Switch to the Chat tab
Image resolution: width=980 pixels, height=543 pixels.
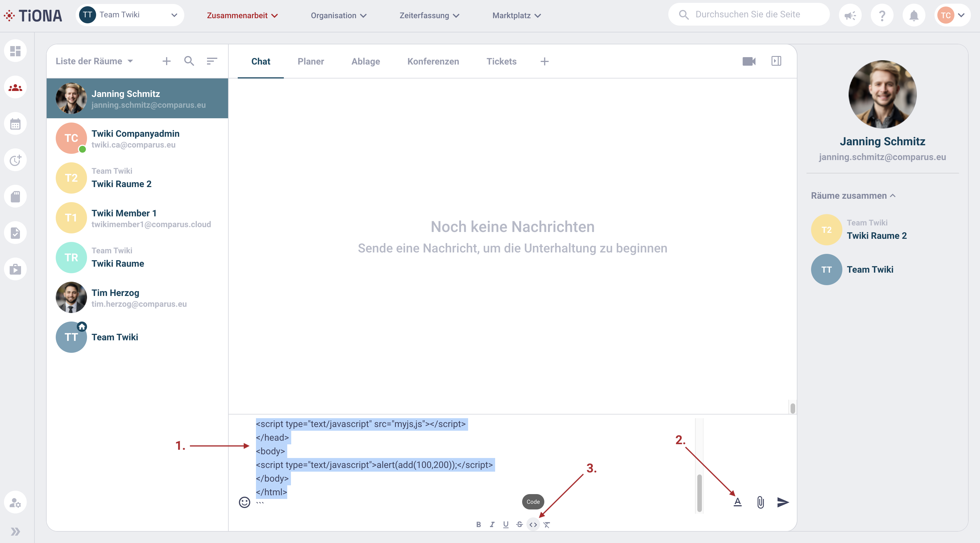coord(260,61)
